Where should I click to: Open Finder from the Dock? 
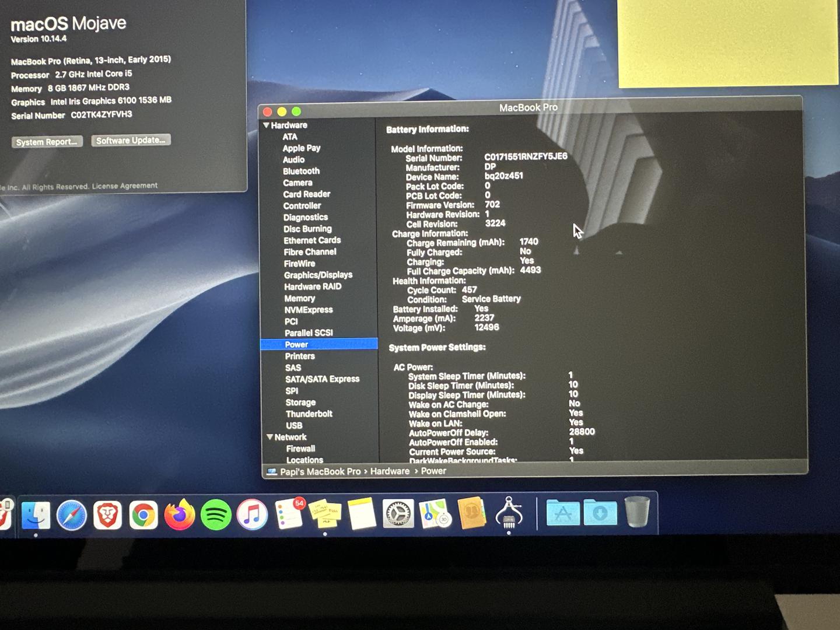(36, 515)
